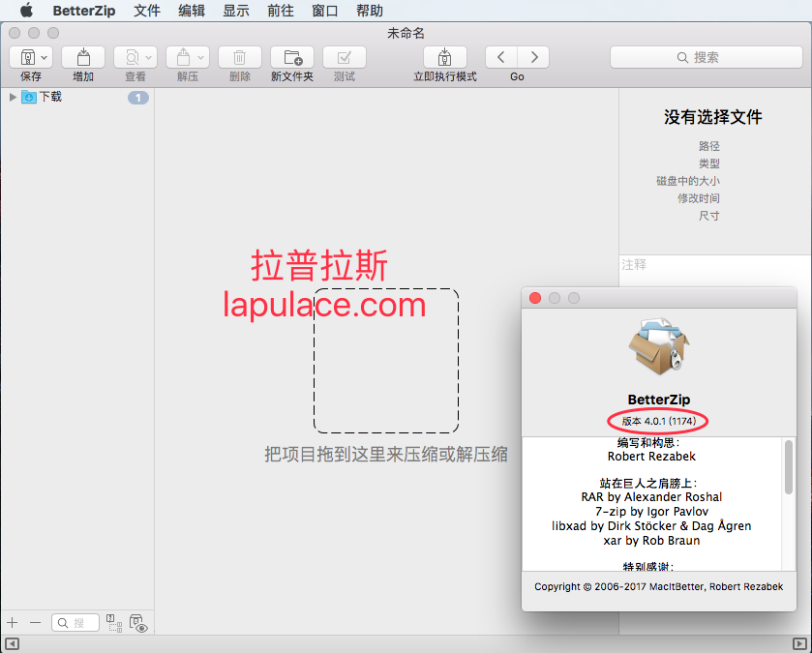Image resolution: width=812 pixels, height=653 pixels.
Task: Click the Delete (删除) trash toolbar icon
Action: [240, 57]
